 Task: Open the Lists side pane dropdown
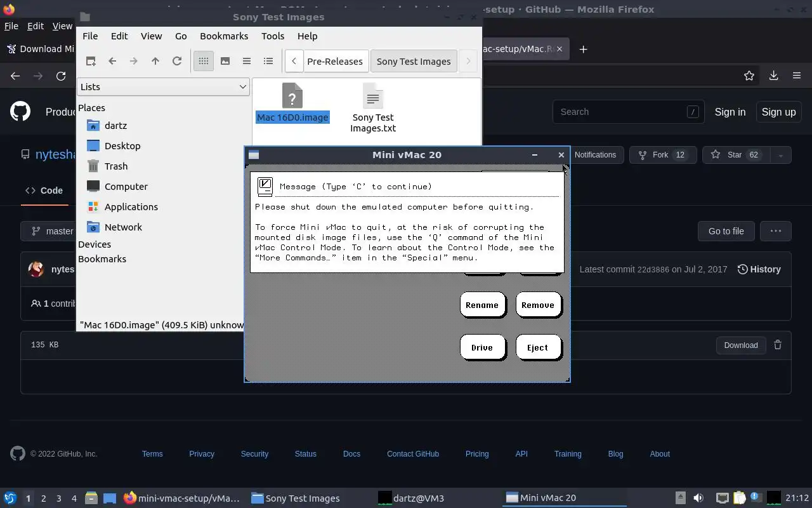tap(163, 87)
